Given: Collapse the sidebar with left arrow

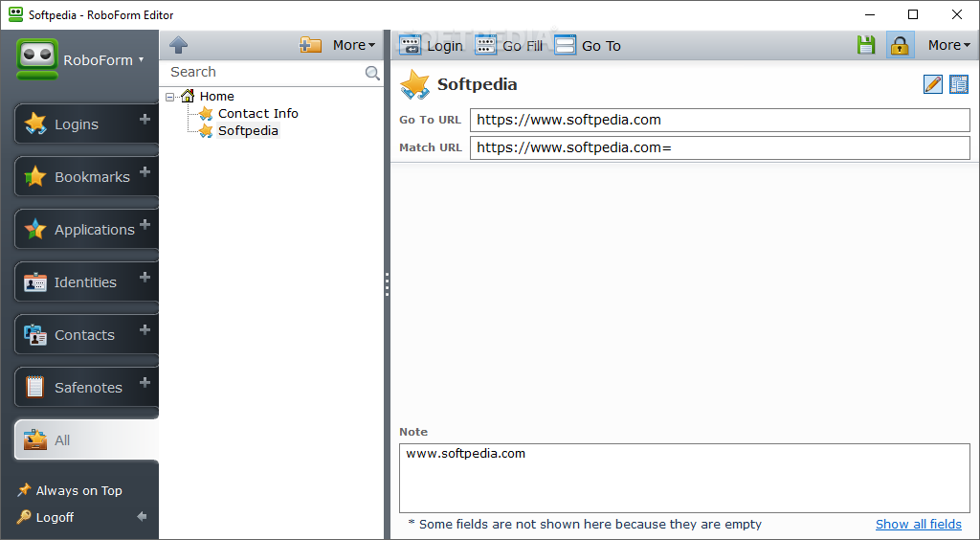Looking at the screenshot, I should pos(142,516).
